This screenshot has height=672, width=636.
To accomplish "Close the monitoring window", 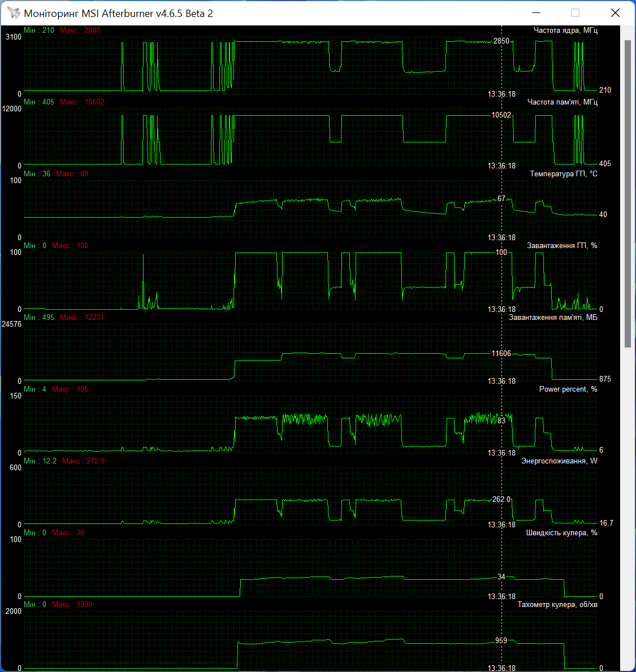I will (615, 13).
